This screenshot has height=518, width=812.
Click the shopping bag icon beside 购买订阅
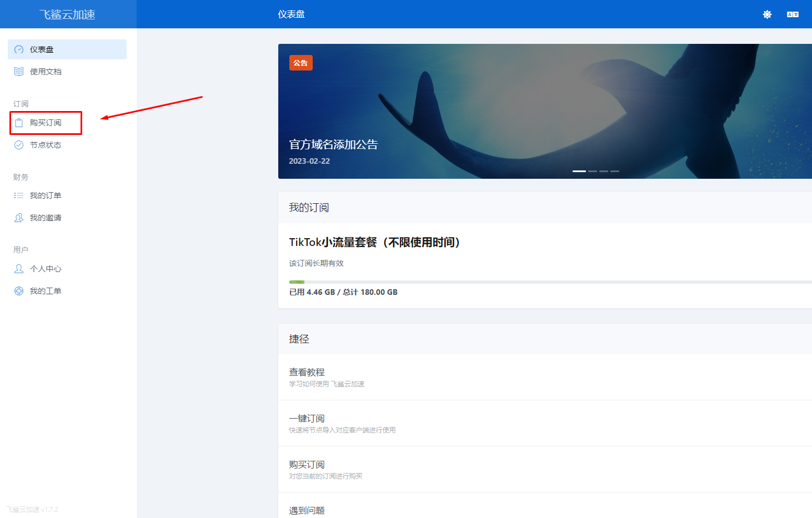(19, 123)
